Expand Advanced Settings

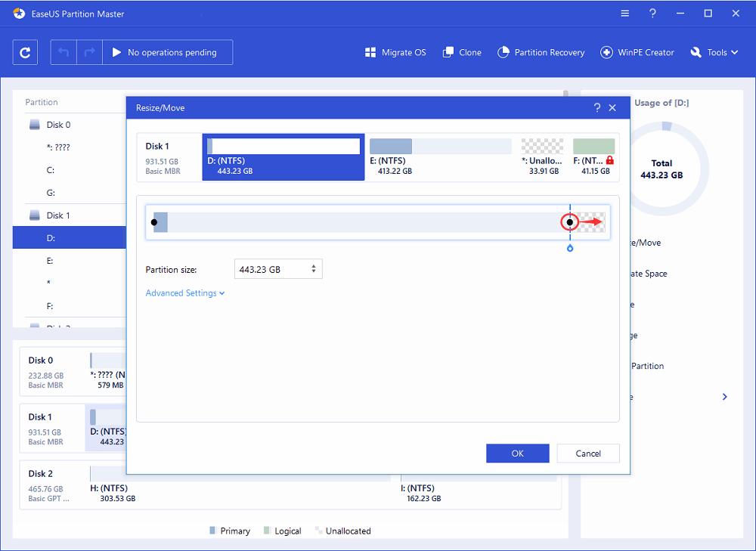[185, 293]
